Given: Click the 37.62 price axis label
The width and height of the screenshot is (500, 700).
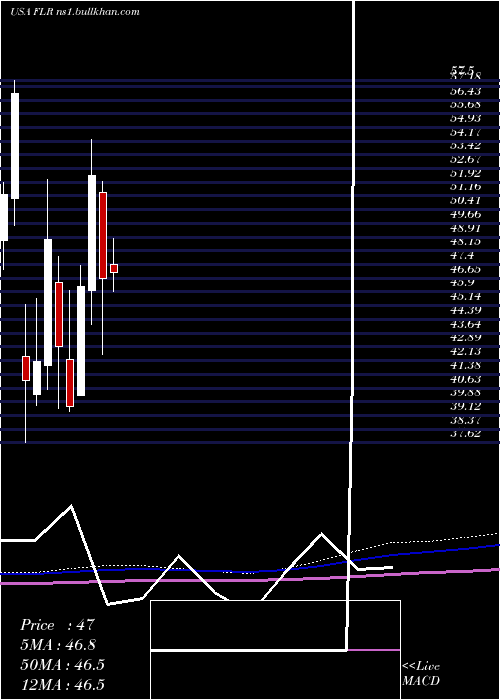Looking at the screenshot, I should tap(465, 433).
